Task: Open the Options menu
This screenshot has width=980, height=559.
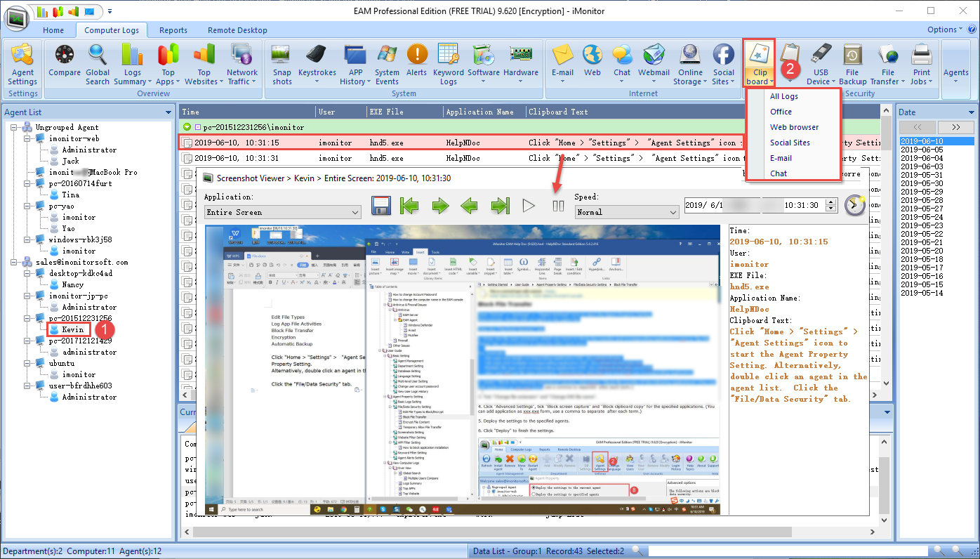Action: click(x=945, y=29)
